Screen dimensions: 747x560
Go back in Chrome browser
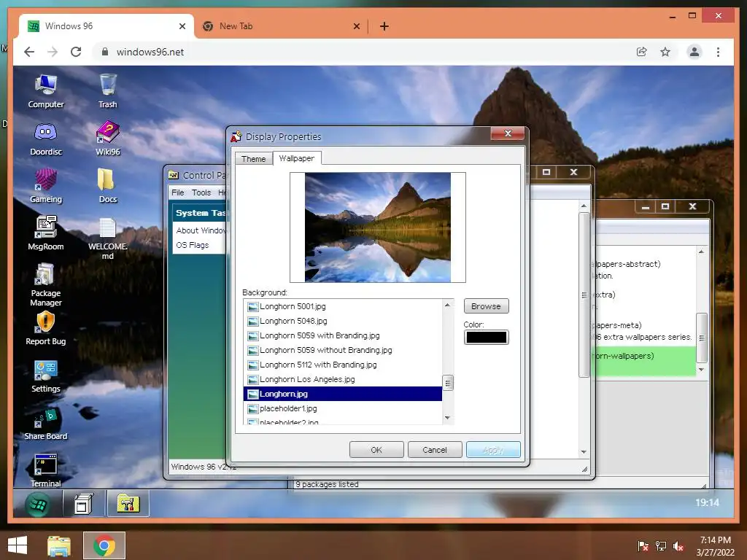pos(29,52)
